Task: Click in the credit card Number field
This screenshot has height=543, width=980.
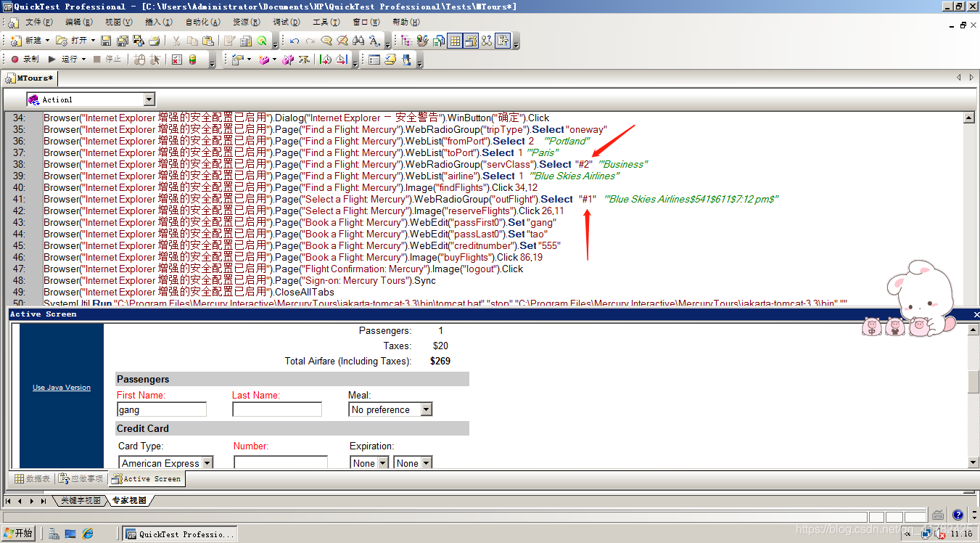Action: point(281,462)
